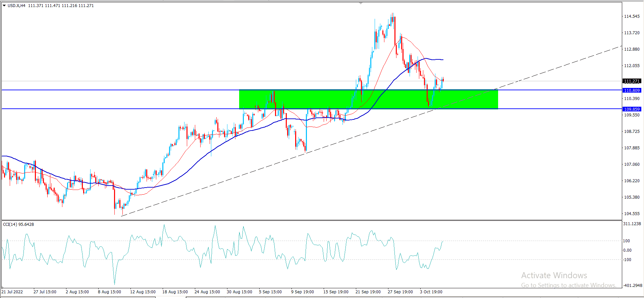The image size is (644, 298).
Task: Click the CCI 100 level label
Action: tap(626, 241)
